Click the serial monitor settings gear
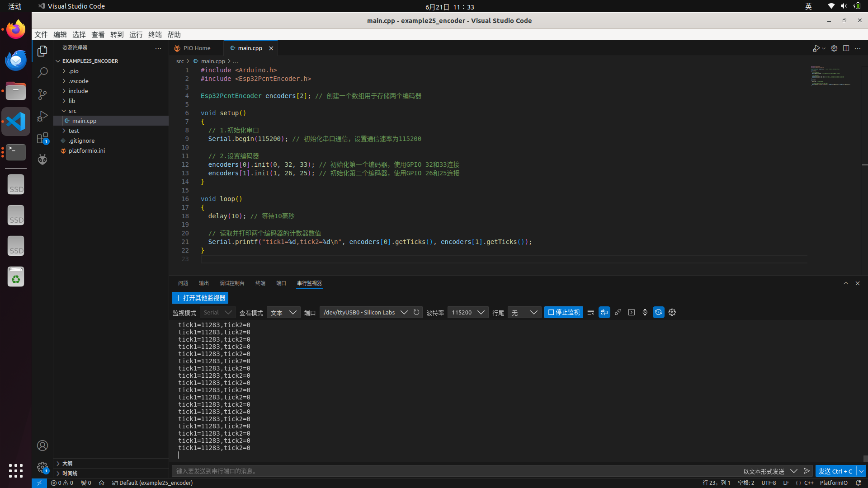Image resolution: width=868 pixels, height=488 pixels. click(x=672, y=312)
